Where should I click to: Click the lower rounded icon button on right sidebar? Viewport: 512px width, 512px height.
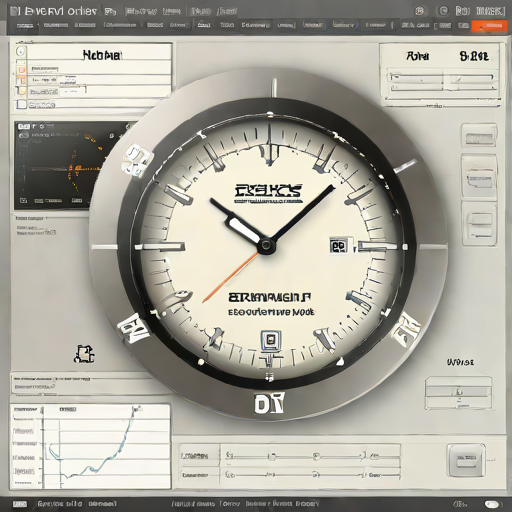tap(479, 220)
